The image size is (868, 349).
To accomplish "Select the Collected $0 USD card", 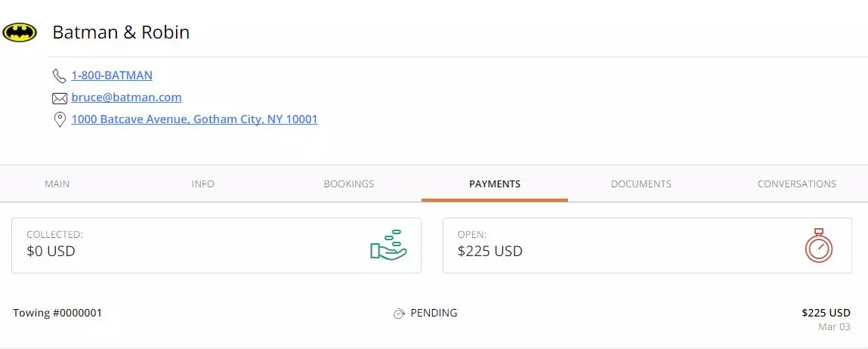I will pyautogui.click(x=217, y=246).
